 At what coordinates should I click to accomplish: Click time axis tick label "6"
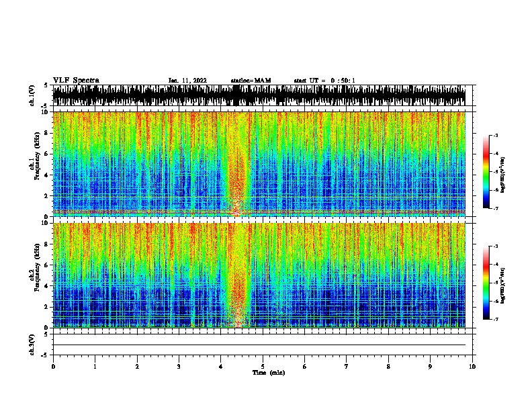[x=305, y=367]
